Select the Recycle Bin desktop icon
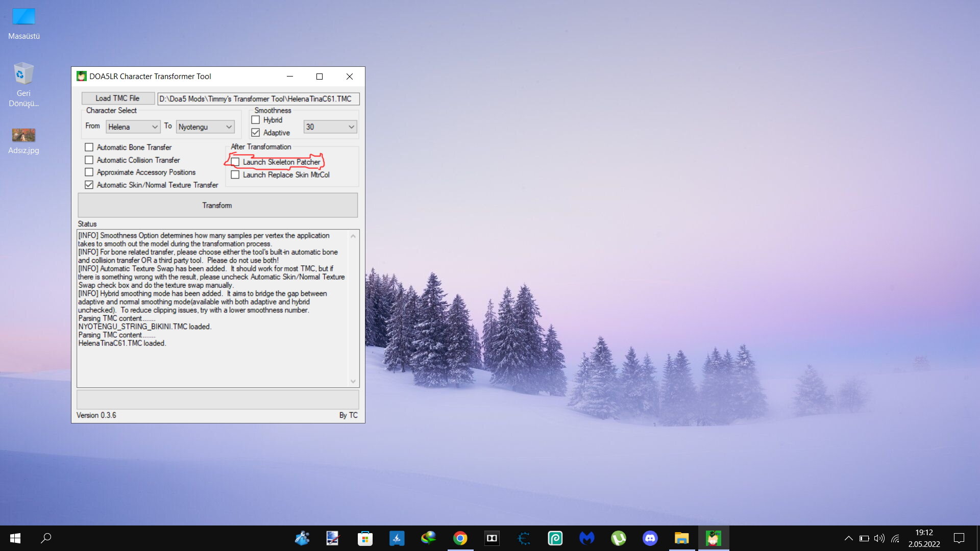The image size is (980, 551). pyautogui.click(x=23, y=85)
